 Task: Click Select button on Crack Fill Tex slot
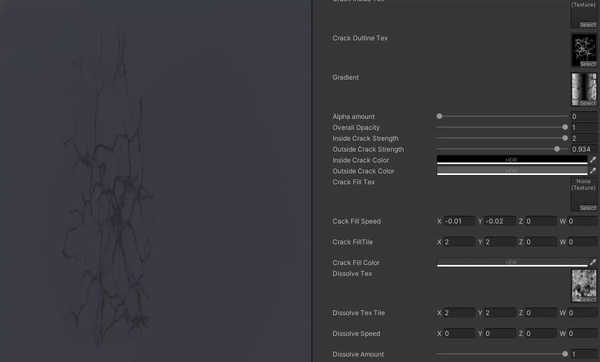click(x=588, y=208)
